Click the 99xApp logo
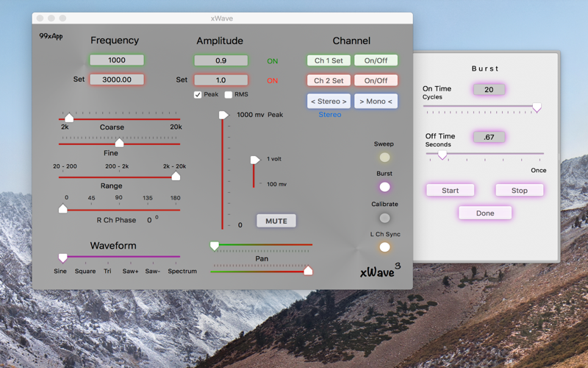 [x=51, y=36]
